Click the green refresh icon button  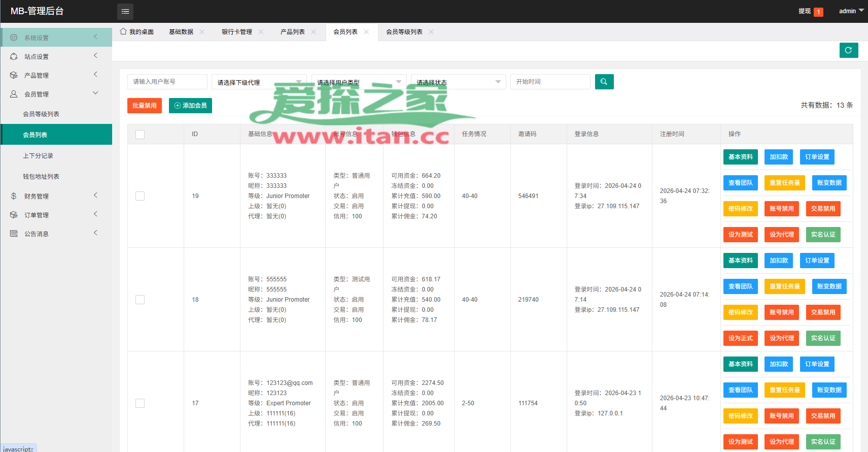(x=849, y=50)
